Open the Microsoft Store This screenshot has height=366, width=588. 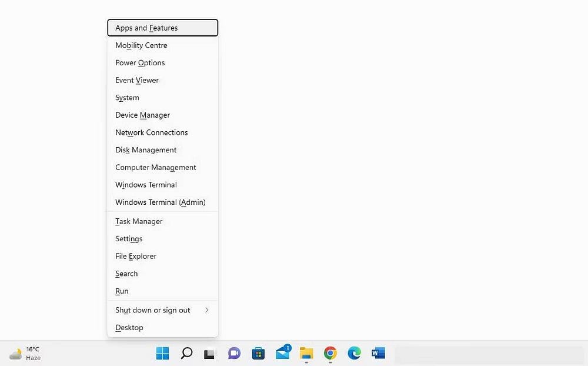[x=258, y=353]
